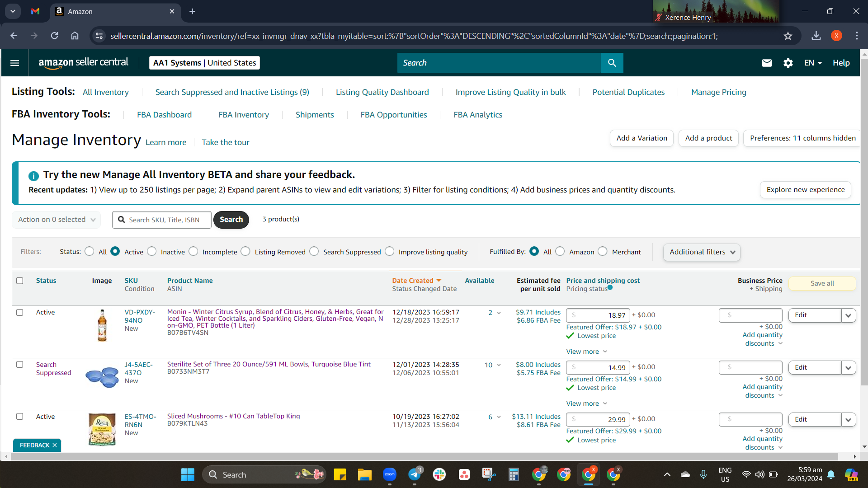868x488 pixels.
Task: Filter Fulfilled By Merchant
Action: pyautogui.click(x=603, y=251)
